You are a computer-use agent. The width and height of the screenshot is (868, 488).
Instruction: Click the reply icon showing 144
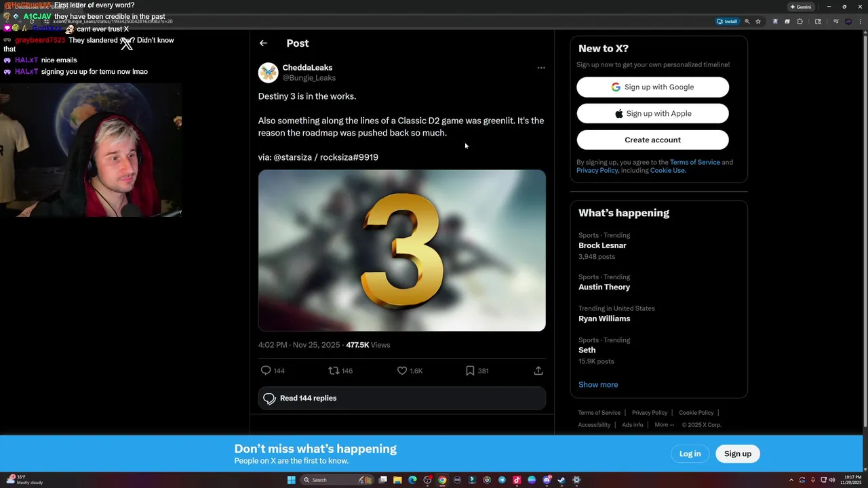pos(266,371)
